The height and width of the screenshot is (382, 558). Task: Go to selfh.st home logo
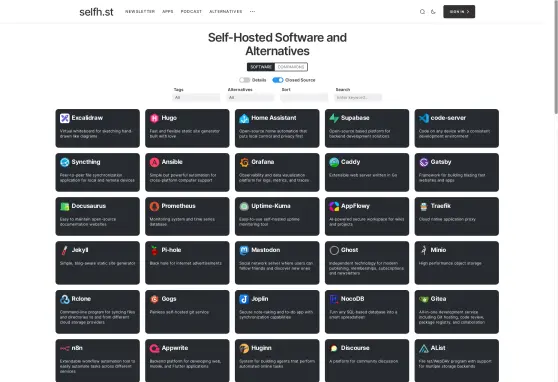click(x=96, y=12)
